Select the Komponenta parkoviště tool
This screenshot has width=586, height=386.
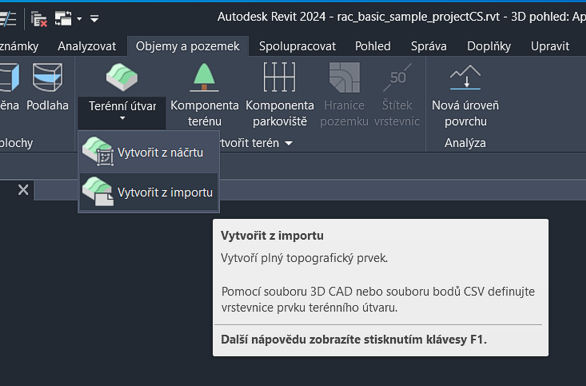pyautogui.click(x=280, y=95)
